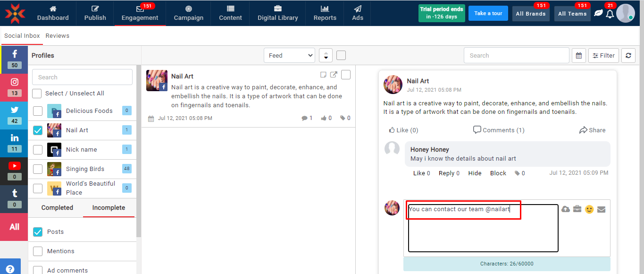Viewport: 644px width, 274px height.
Task: Open the calendar date picker icon
Action: click(579, 55)
